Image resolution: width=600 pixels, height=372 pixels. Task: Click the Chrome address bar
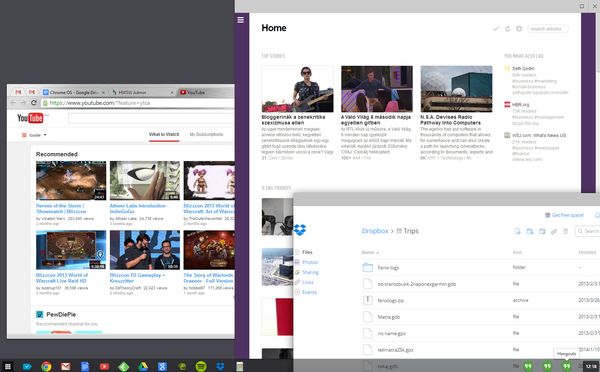click(138, 103)
